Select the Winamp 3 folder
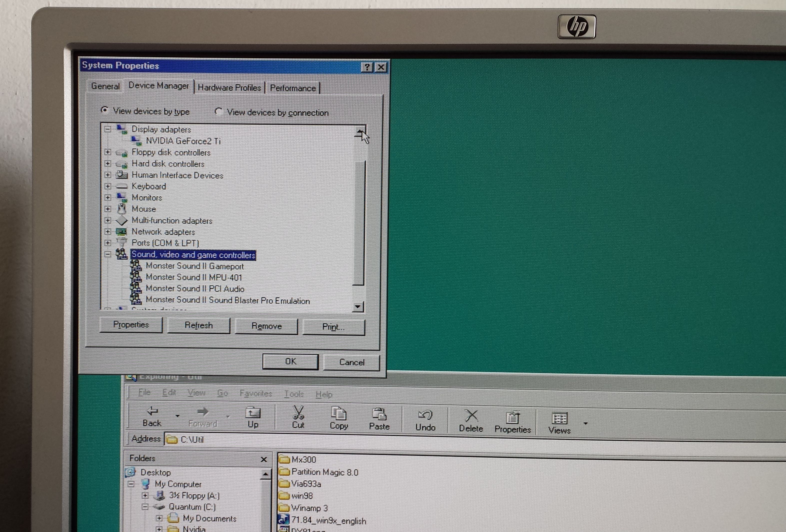Viewport: 786px width, 532px height. 303,508
